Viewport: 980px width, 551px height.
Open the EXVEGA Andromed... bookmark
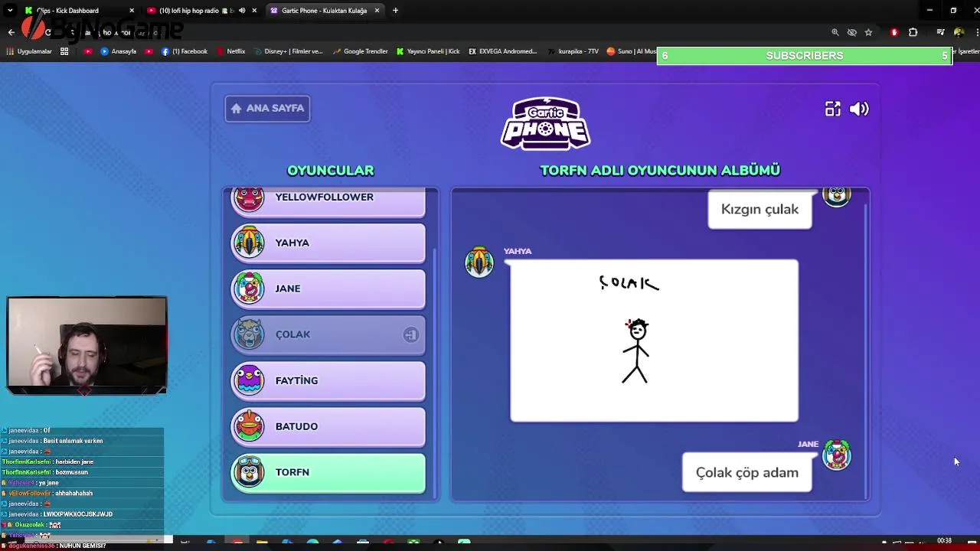click(x=503, y=51)
